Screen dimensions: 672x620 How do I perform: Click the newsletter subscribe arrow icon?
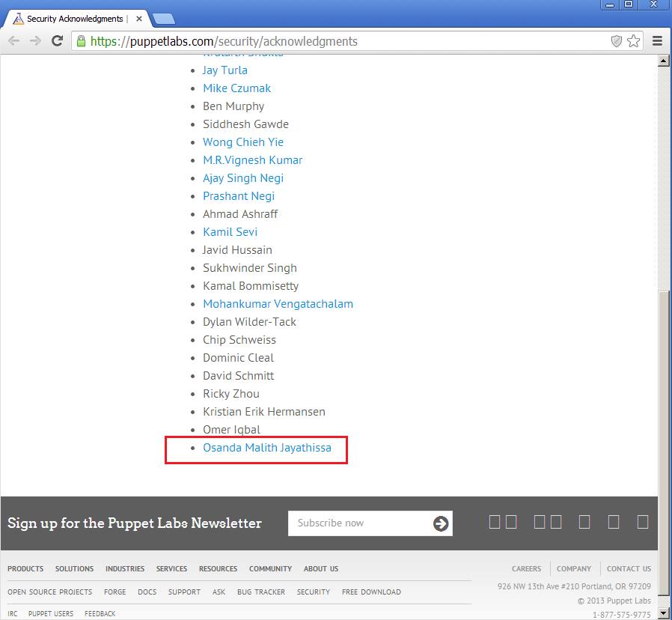pos(441,523)
